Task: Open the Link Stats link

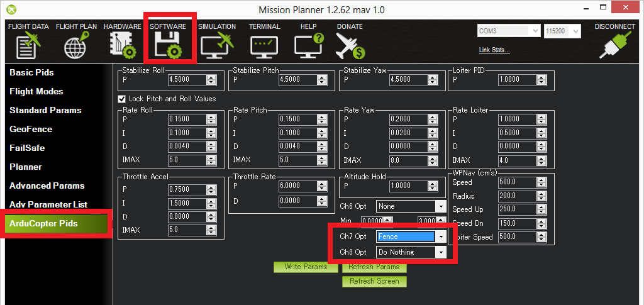Action: point(494,50)
